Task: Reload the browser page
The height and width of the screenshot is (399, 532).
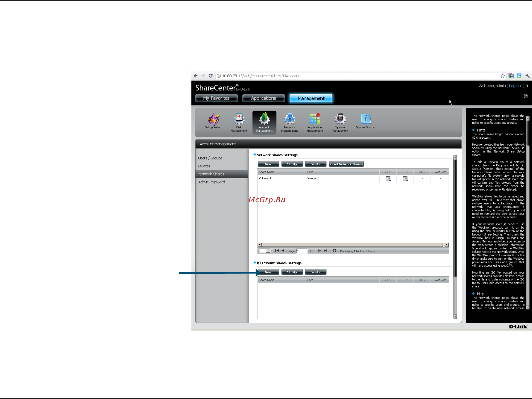Action: [x=211, y=76]
